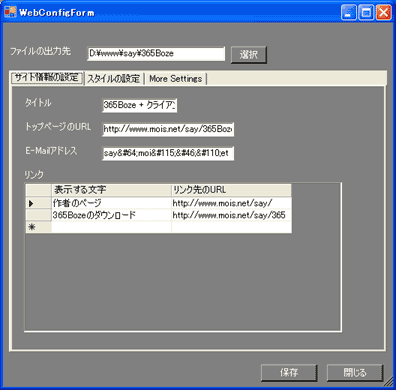
Task: Switch to the スタイルの設定 tab
Action: [114, 79]
